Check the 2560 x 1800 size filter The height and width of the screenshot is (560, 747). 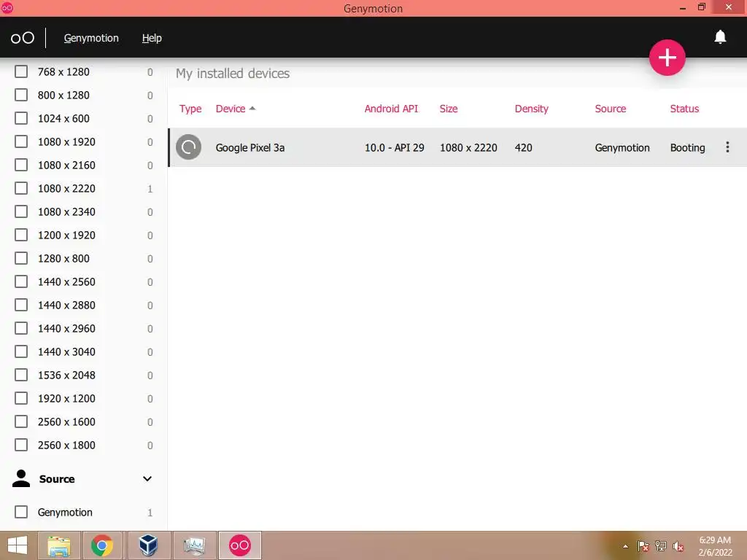pyautogui.click(x=21, y=445)
